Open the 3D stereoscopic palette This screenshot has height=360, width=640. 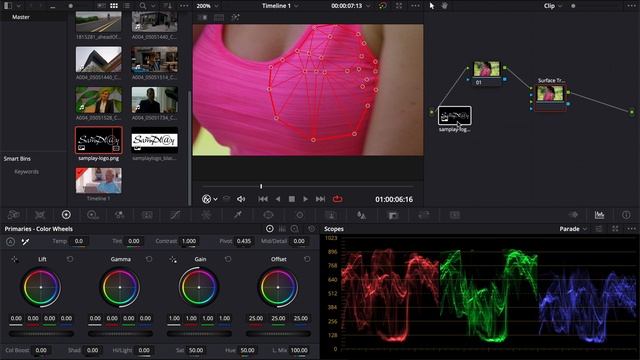pyautogui.click(x=455, y=215)
